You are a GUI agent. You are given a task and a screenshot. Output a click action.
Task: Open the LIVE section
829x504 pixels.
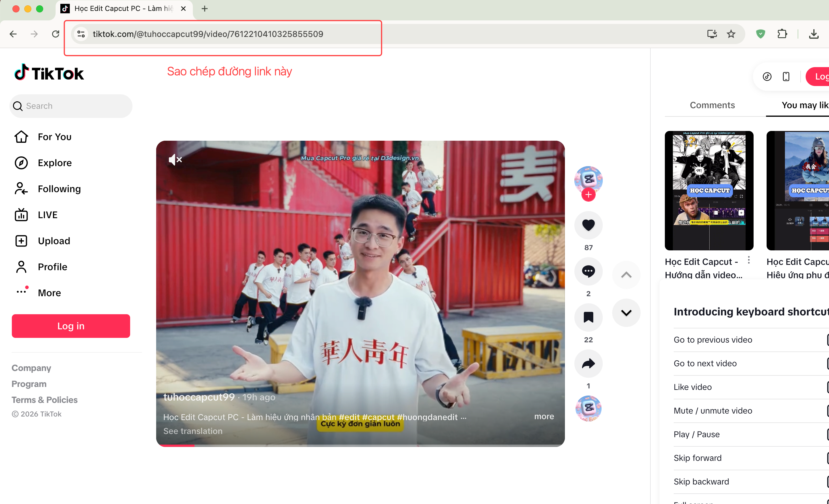coord(47,215)
